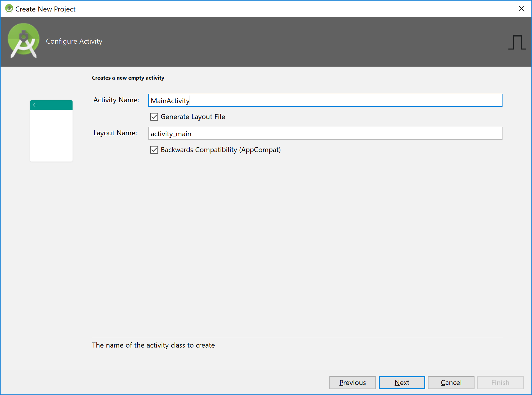
Task: Click the greyed-out Finish button
Action: (500, 383)
